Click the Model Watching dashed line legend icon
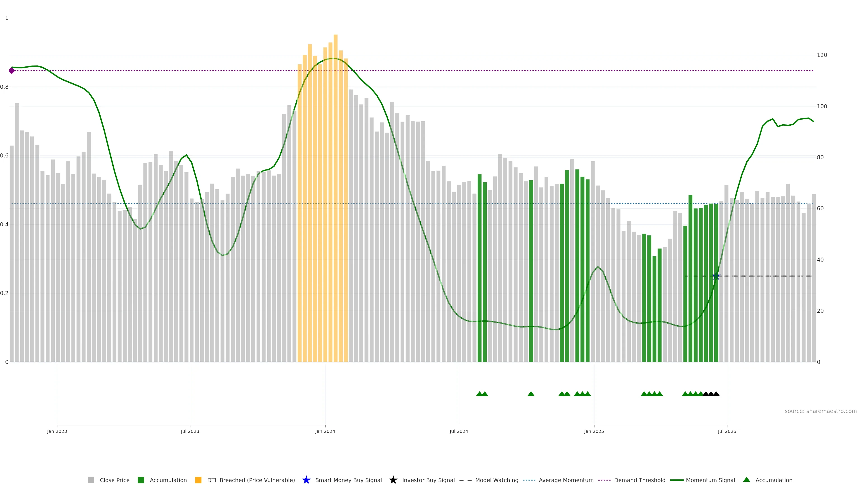The image size is (868, 488). point(465,480)
